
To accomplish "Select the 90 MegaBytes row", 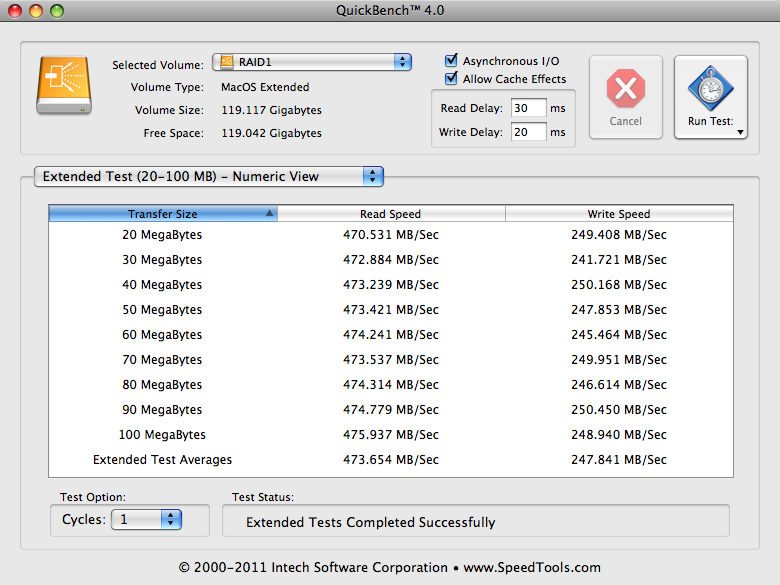I will (391, 409).
